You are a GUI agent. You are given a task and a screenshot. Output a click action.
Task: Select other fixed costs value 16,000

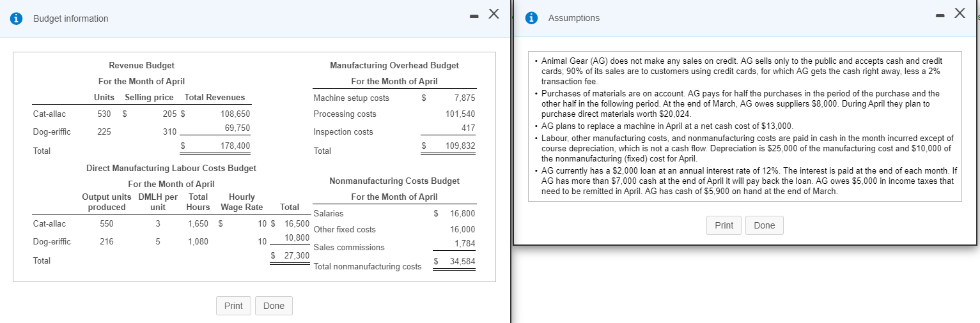pos(463,229)
